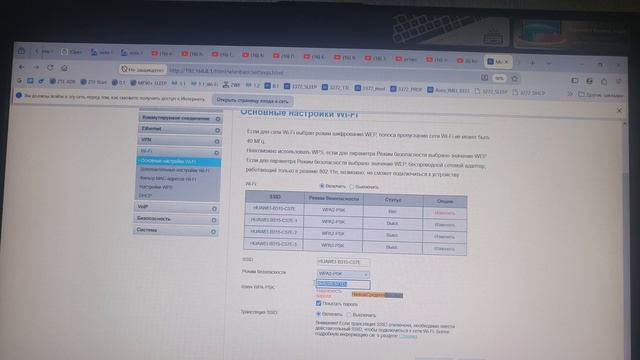Reload the router page
The image size is (640, 360).
pyautogui.click(x=50, y=68)
